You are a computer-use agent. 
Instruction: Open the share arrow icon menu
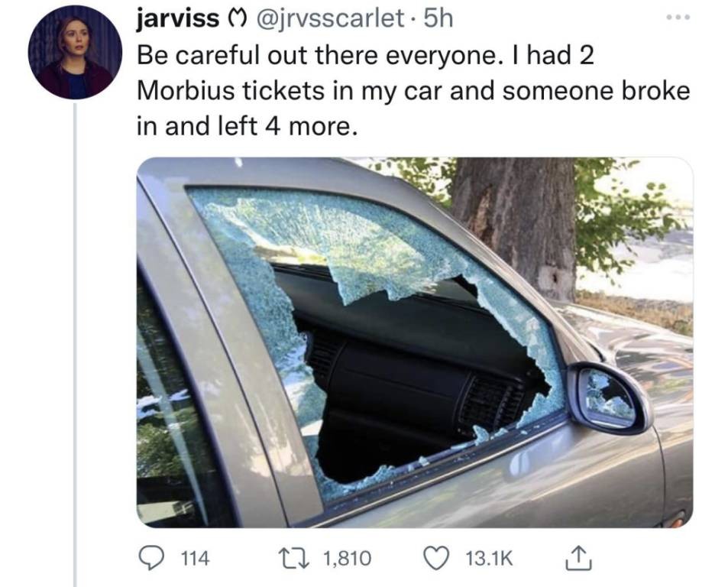[x=578, y=558]
